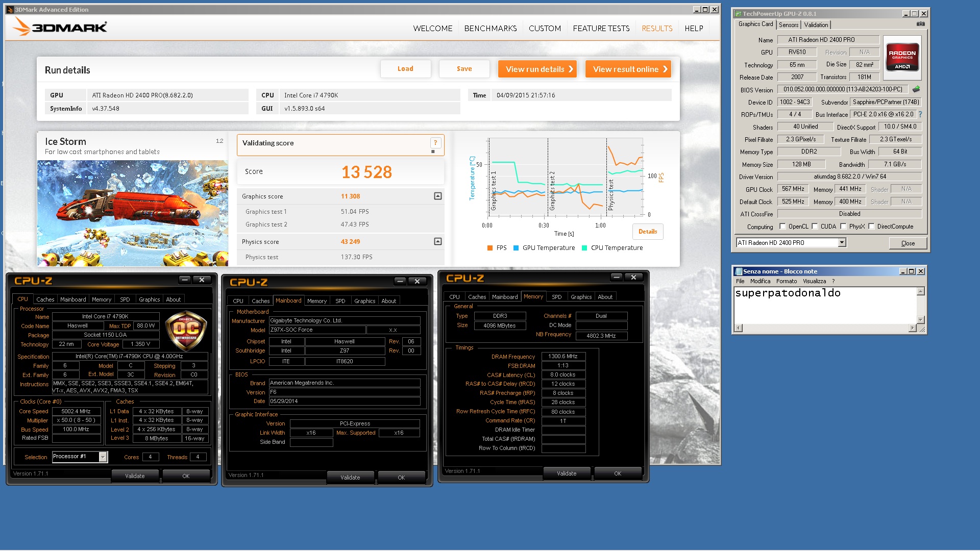Enable the CUDA checkbox in GPU-Z
This screenshot has width=980, height=551.
pyautogui.click(x=815, y=227)
